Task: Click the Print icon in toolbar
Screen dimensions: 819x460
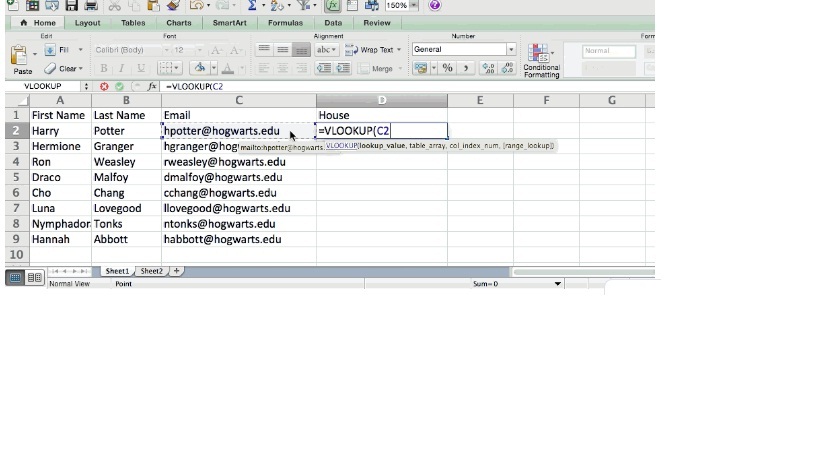Action: pos(91,6)
